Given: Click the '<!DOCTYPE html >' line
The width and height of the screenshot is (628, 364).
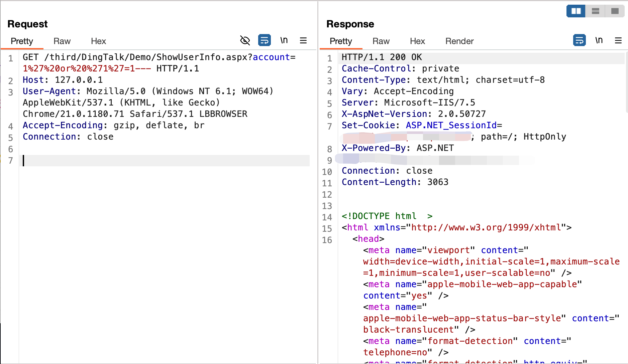Looking at the screenshot, I should pos(387,216).
